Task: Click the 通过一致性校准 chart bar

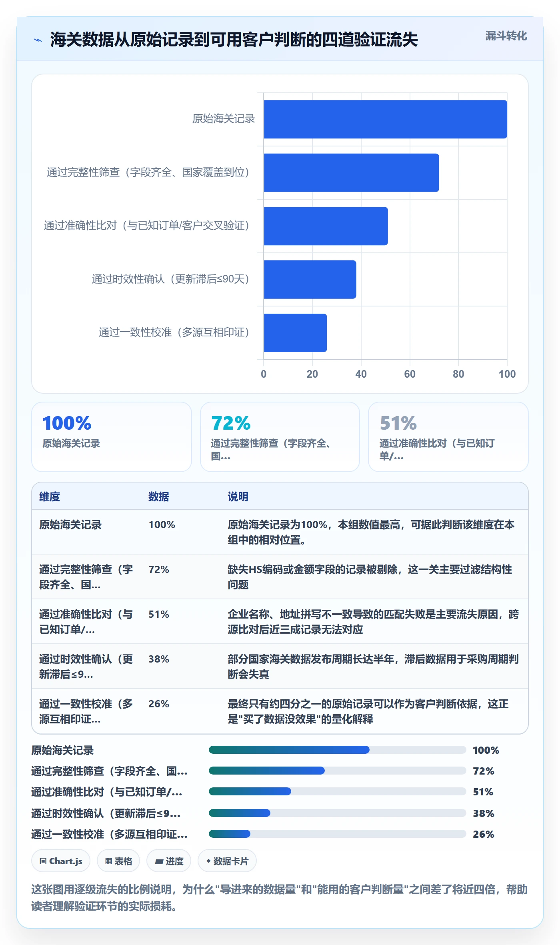Action: point(295,333)
